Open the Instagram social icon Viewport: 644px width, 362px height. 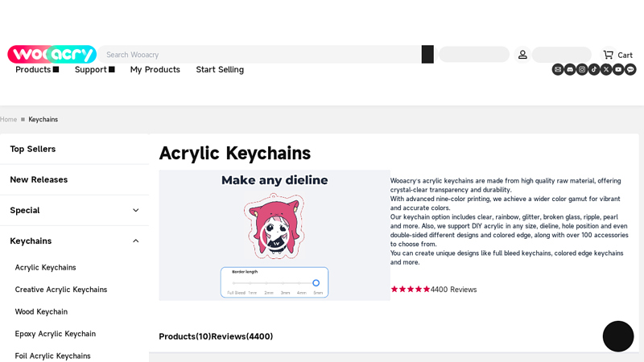pyautogui.click(x=582, y=69)
